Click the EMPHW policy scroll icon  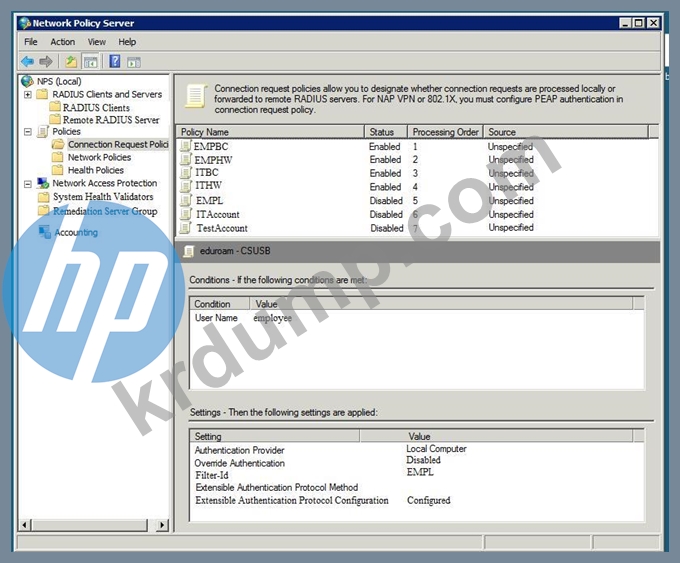[x=186, y=160]
